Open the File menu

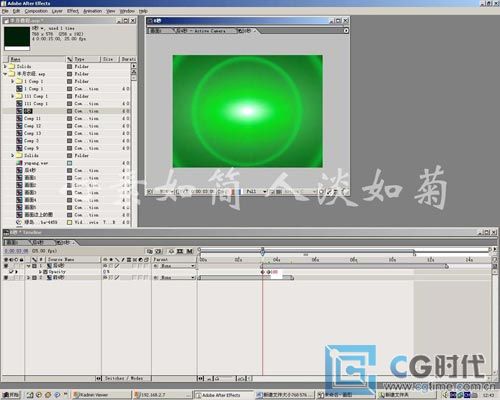point(5,11)
